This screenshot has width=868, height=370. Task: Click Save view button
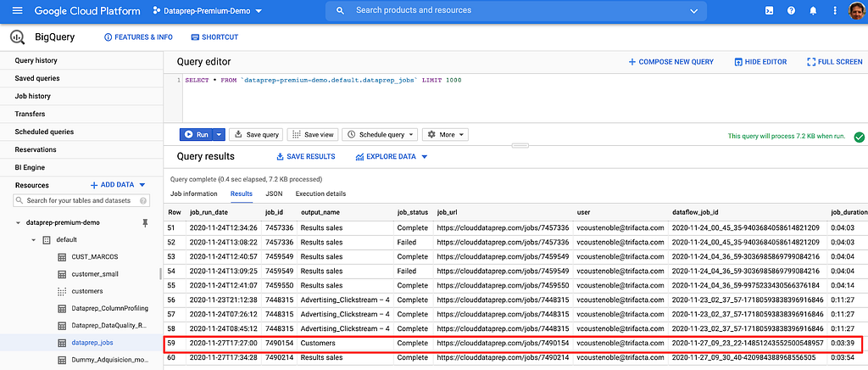(x=313, y=135)
